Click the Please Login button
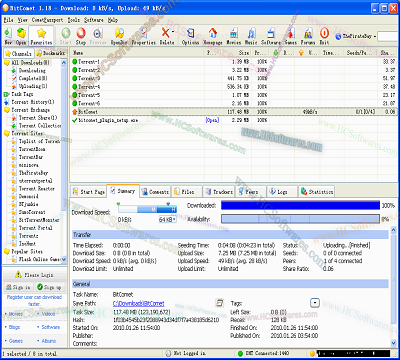The width and height of the screenshot is (400, 360). click(x=34, y=275)
